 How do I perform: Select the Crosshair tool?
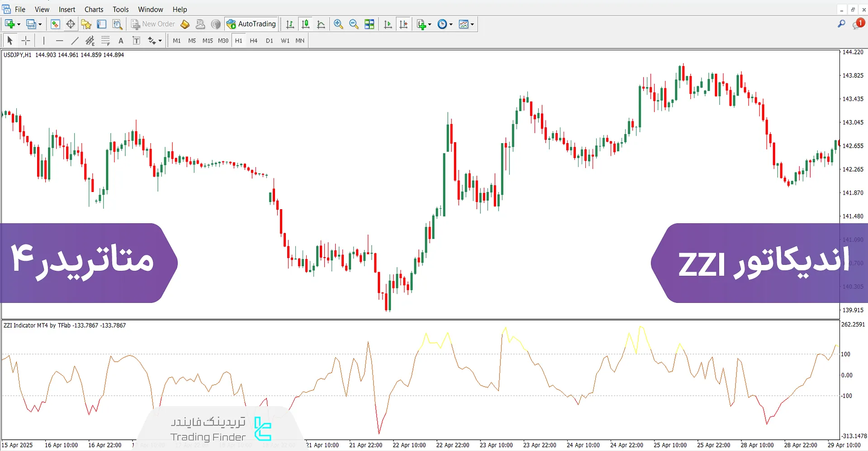[x=26, y=41]
